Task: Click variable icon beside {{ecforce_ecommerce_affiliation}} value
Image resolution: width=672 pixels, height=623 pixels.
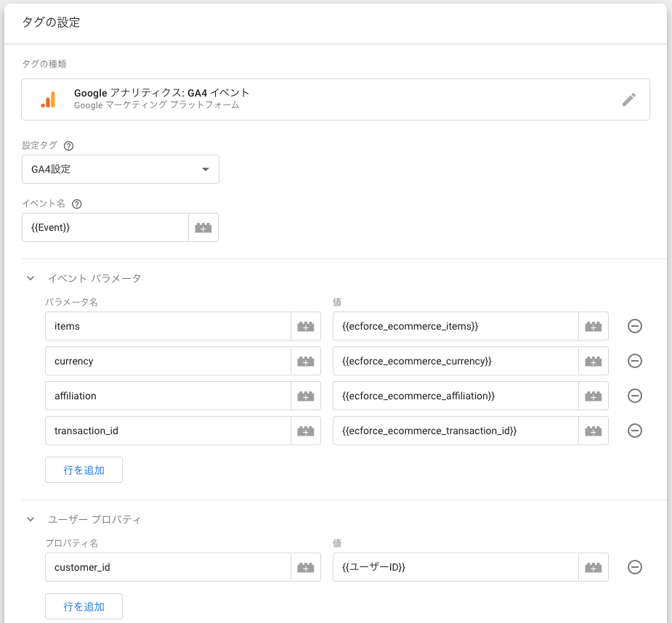Action: [593, 396]
